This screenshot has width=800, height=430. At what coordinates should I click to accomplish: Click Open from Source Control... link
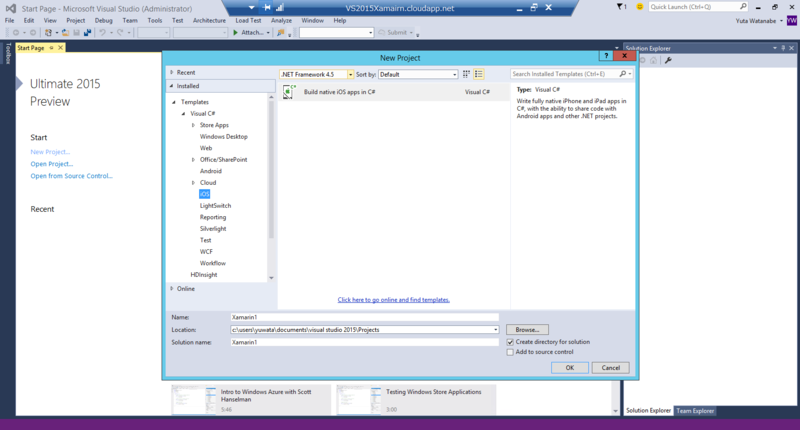coord(71,176)
